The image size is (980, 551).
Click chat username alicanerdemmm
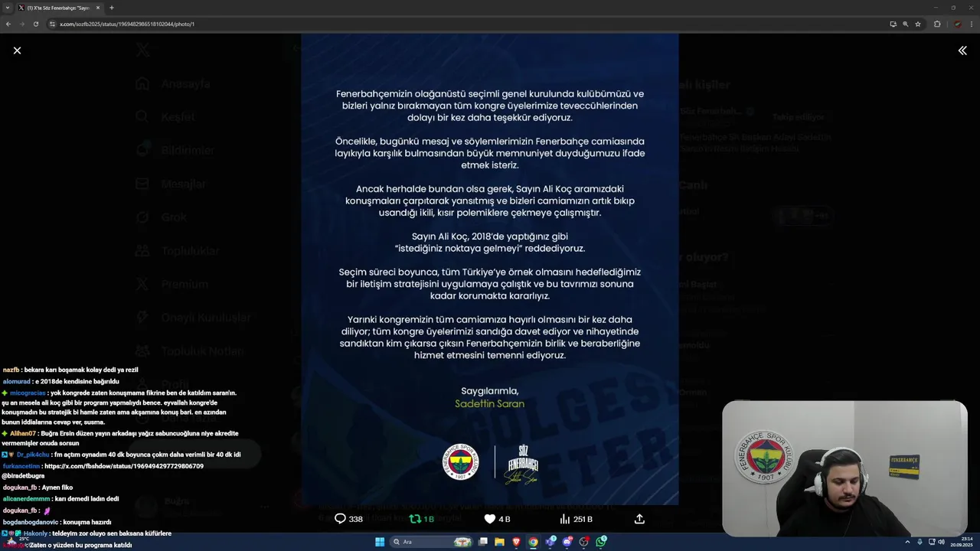[x=27, y=499]
